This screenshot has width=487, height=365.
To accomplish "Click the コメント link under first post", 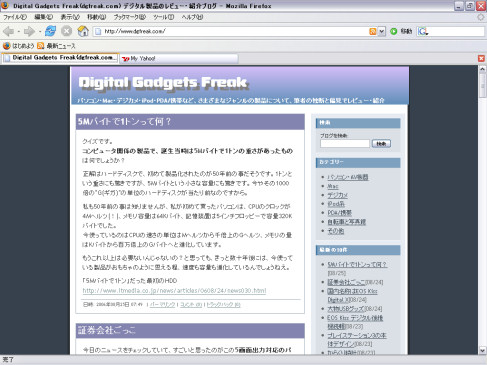I will (191, 304).
